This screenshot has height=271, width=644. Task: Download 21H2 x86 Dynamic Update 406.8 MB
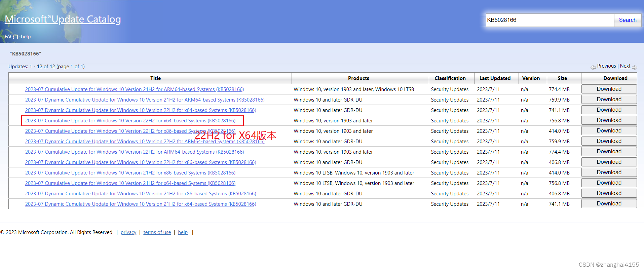click(x=609, y=193)
